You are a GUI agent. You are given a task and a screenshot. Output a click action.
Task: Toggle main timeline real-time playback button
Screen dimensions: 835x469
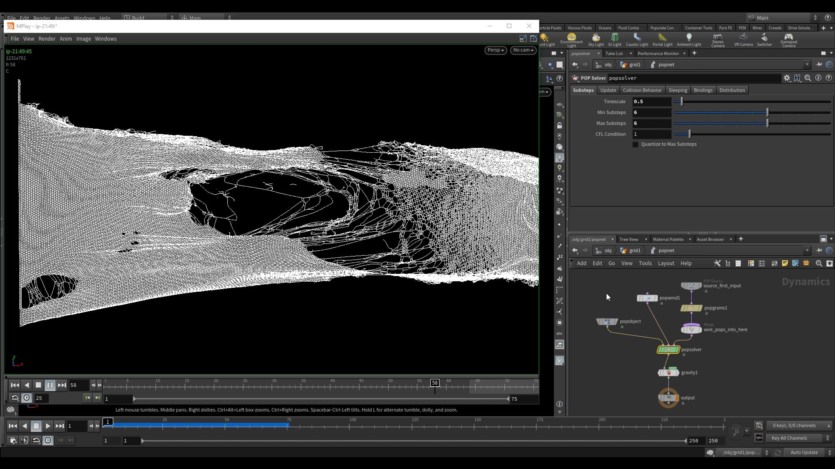coord(48,440)
